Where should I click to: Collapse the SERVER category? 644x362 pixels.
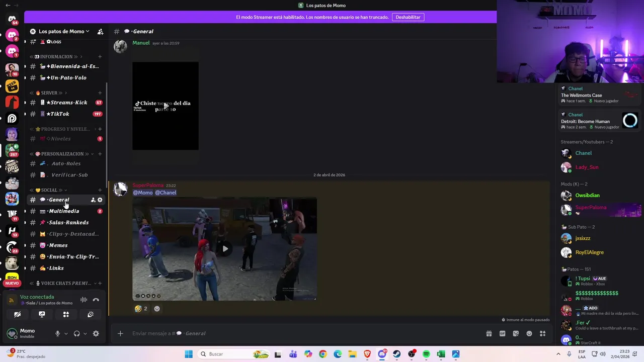[49, 93]
